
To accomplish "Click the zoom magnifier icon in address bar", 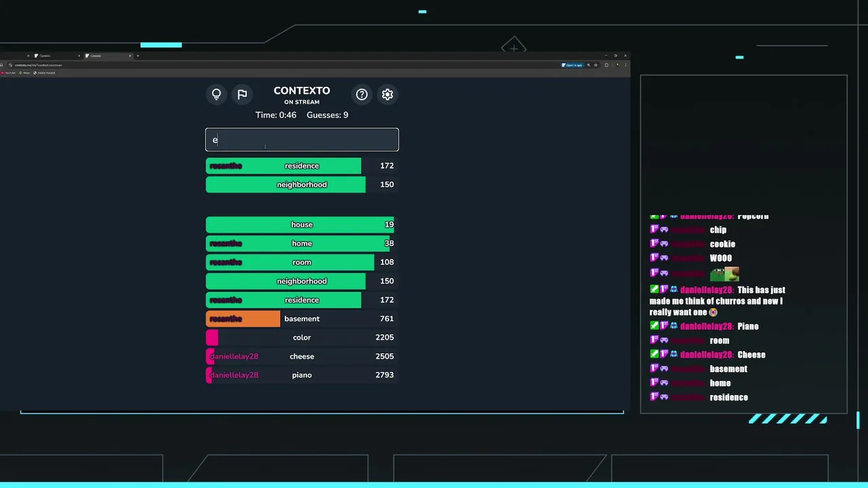I will (x=589, y=65).
